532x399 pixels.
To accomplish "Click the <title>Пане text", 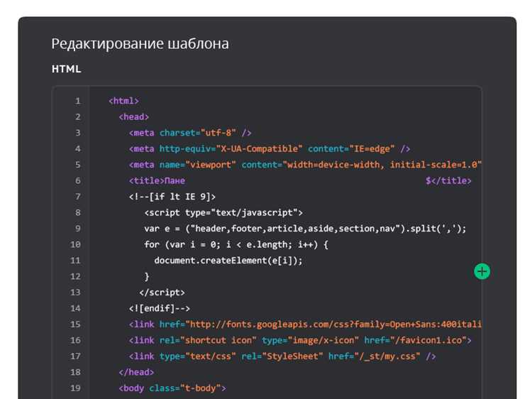I will pyautogui.click(x=157, y=180).
